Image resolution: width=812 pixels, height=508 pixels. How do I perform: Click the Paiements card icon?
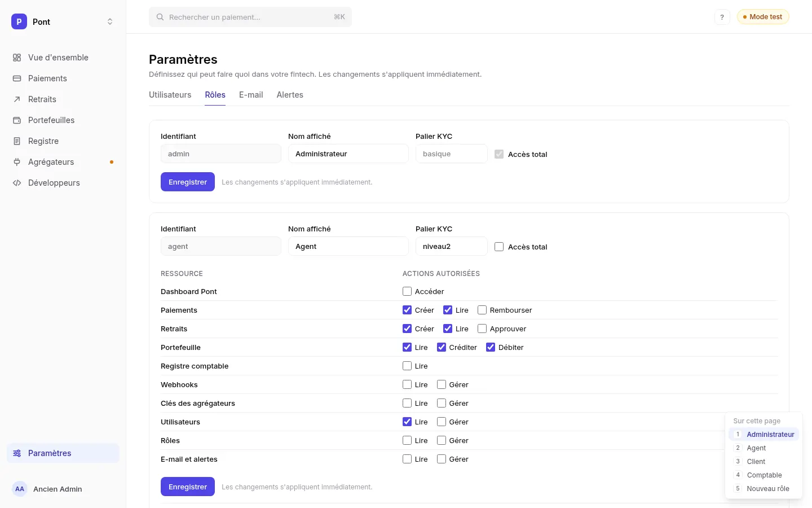(x=17, y=78)
